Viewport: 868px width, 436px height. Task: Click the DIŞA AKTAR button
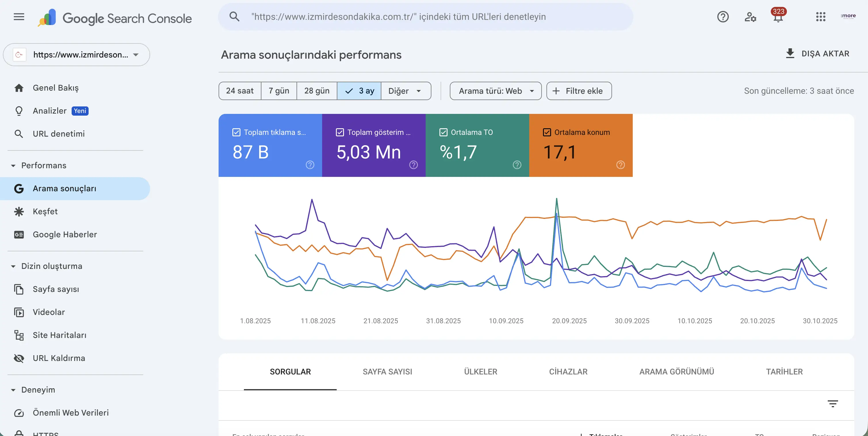coord(818,53)
